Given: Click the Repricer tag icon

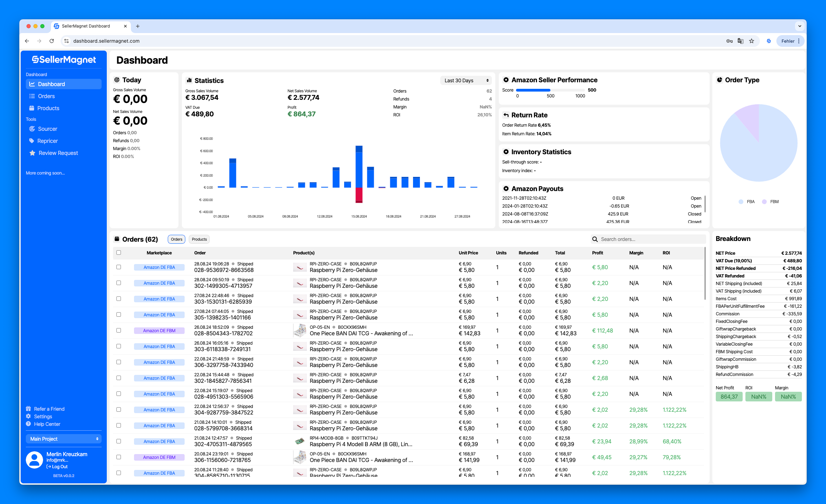Looking at the screenshot, I should click(32, 141).
